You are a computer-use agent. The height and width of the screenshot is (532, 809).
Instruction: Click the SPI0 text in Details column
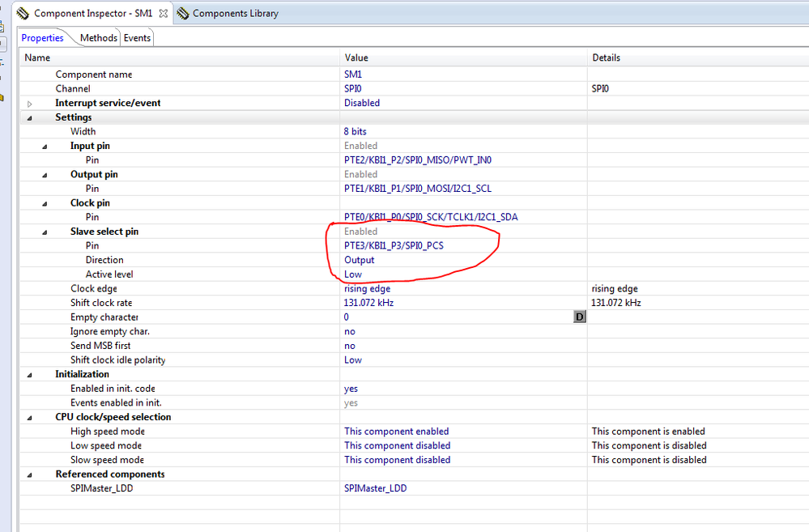pyautogui.click(x=600, y=89)
